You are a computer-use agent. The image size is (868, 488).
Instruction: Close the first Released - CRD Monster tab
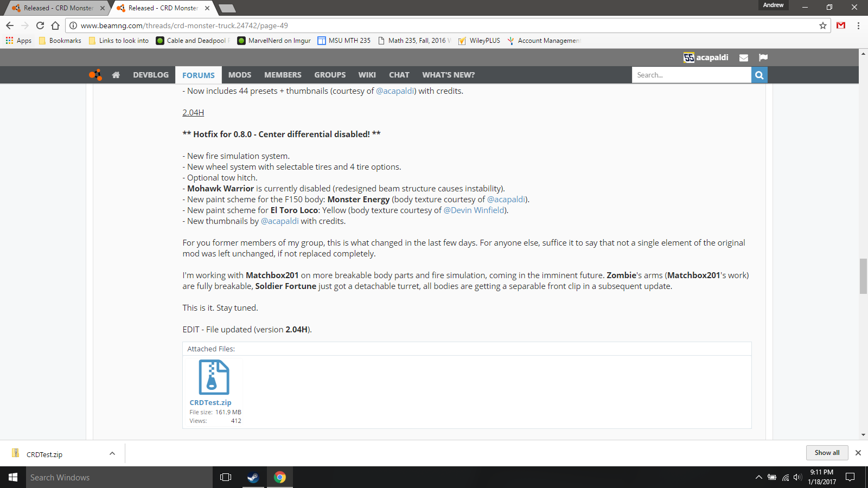tap(103, 8)
